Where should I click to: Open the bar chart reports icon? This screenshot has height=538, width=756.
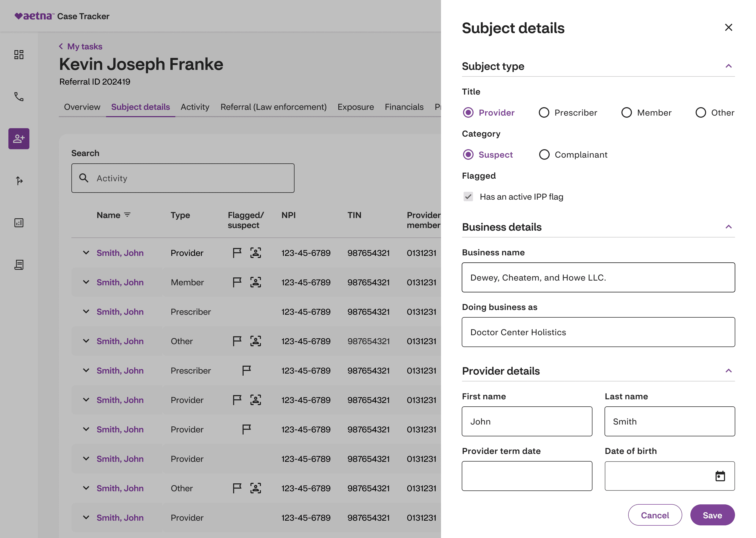19,223
